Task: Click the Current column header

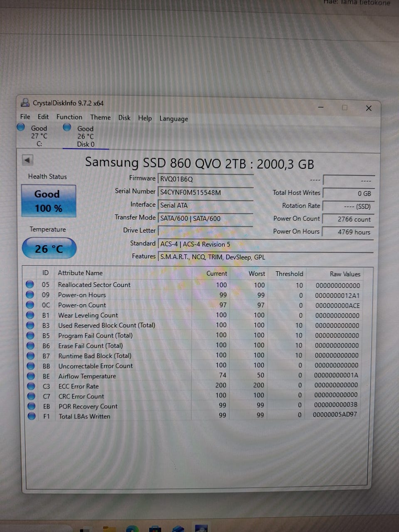Action: 217,273
